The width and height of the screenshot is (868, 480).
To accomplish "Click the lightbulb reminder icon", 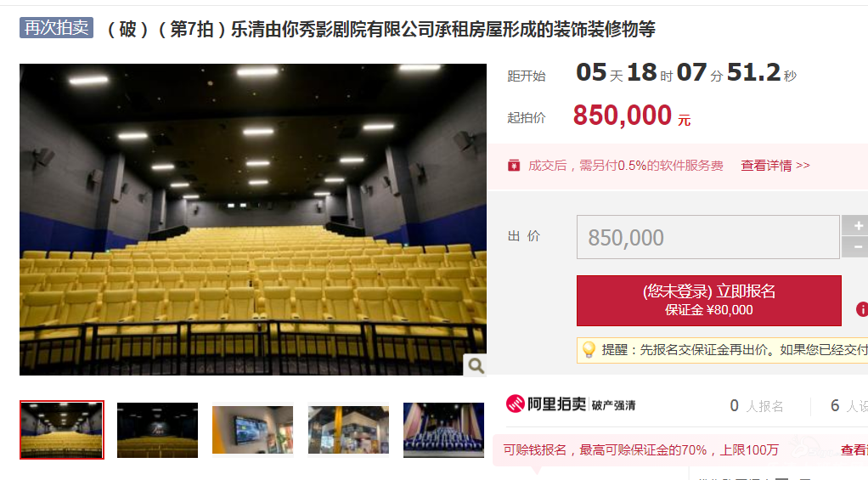I will 589,350.
